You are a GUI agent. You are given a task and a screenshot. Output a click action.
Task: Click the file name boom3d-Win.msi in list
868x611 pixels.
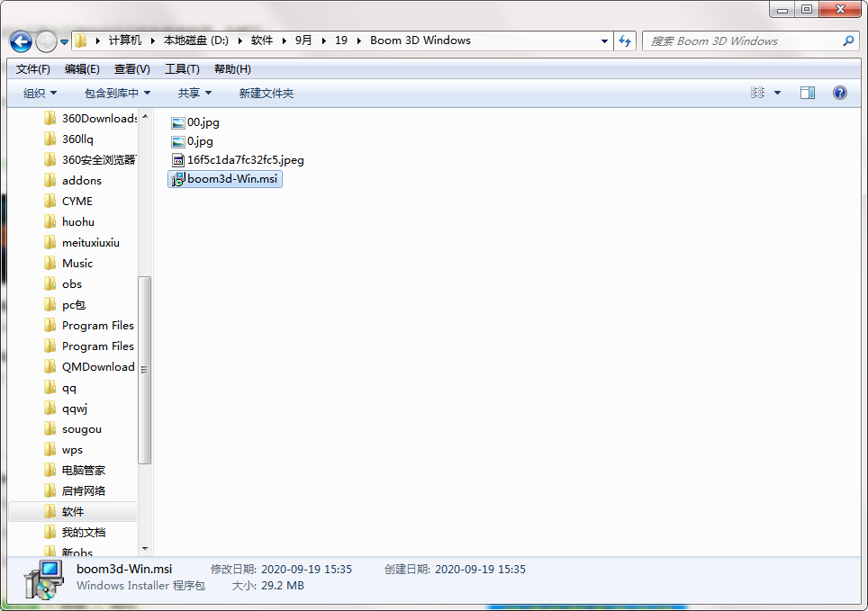point(232,179)
